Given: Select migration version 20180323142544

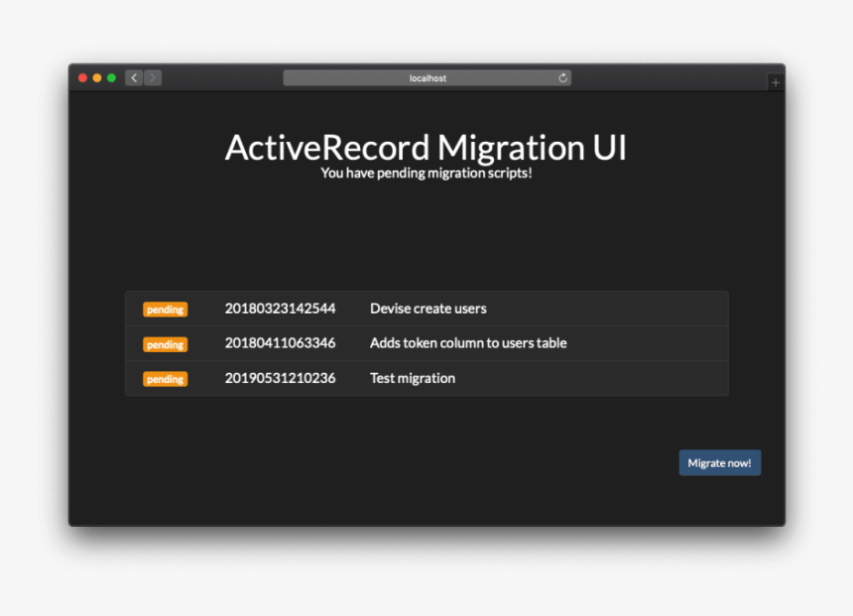Looking at the screenshot, I should point(280,308).
